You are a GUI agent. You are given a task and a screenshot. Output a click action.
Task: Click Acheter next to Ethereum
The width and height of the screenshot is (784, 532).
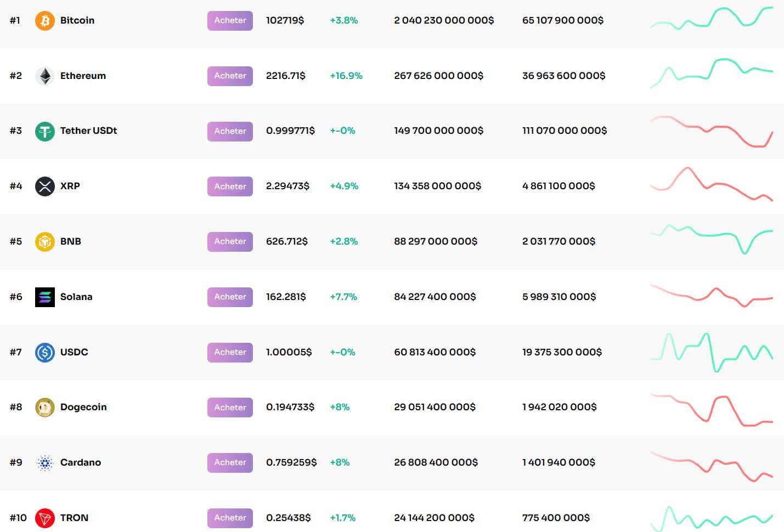coord(230,76)
